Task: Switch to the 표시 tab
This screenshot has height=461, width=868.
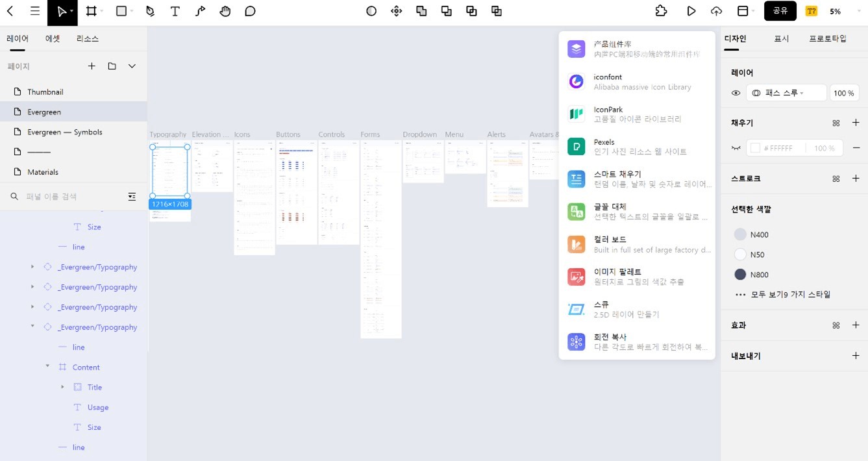Action: tap(782, 38)
